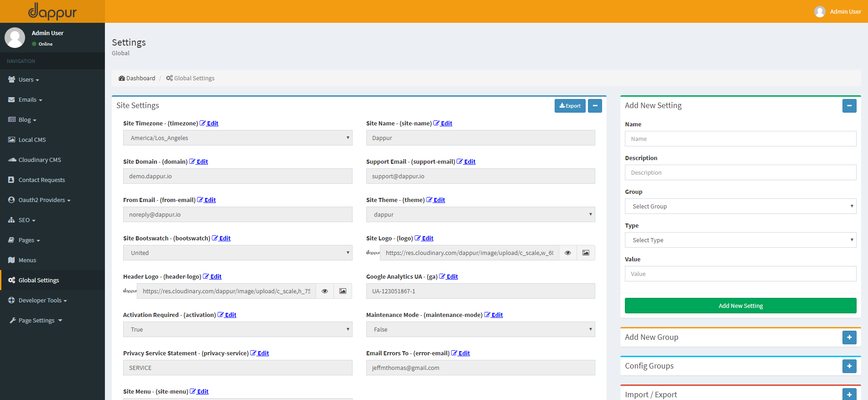Click the Dappur logo in header
This screenshot has width=868, height=400.
point(52,11)
